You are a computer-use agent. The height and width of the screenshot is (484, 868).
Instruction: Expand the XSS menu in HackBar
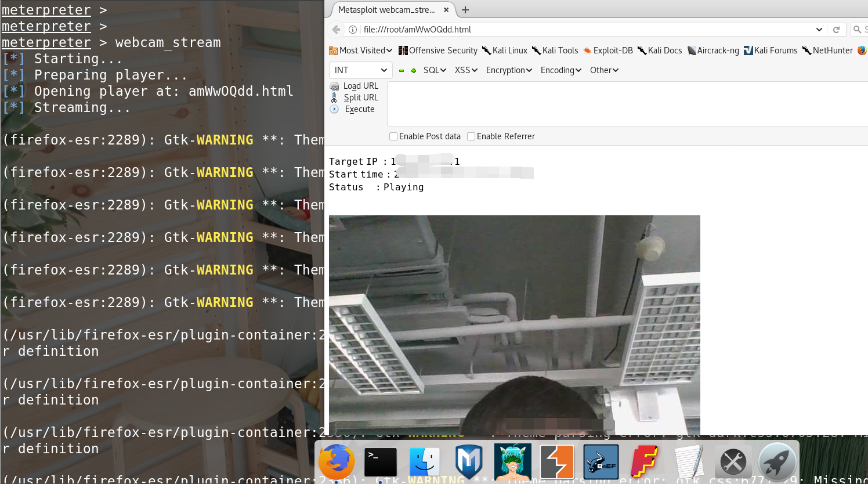pyautogui.click(x=466, y=70)
